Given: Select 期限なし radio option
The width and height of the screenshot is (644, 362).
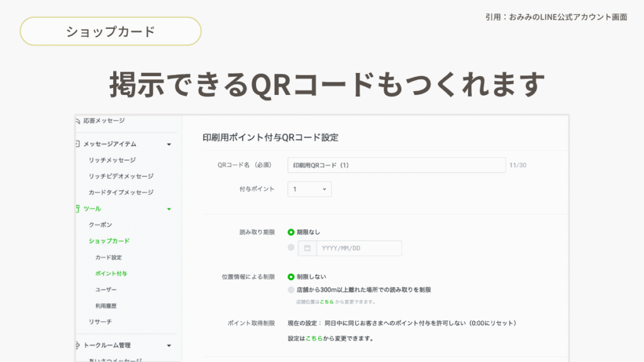Looking at the screenshot, I should (x=291, y=232).
